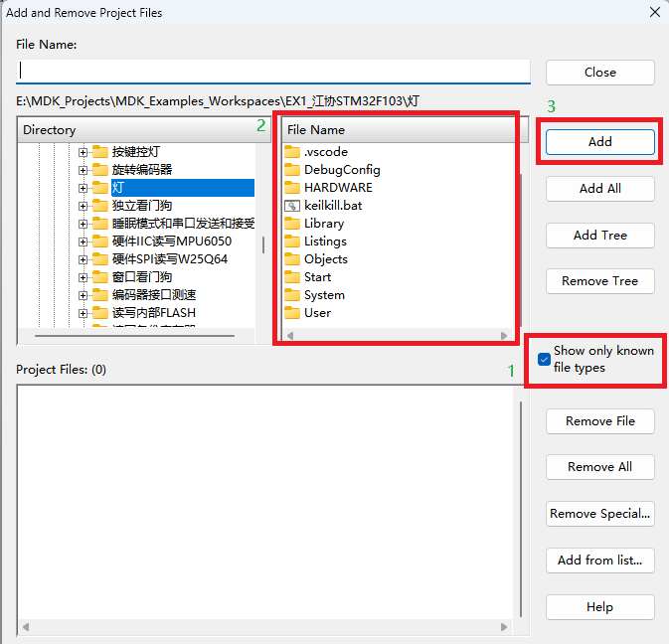Screen dimensions: 669x644
Task: Click left arrow of file list scrollbar
Action: point(290,336)
